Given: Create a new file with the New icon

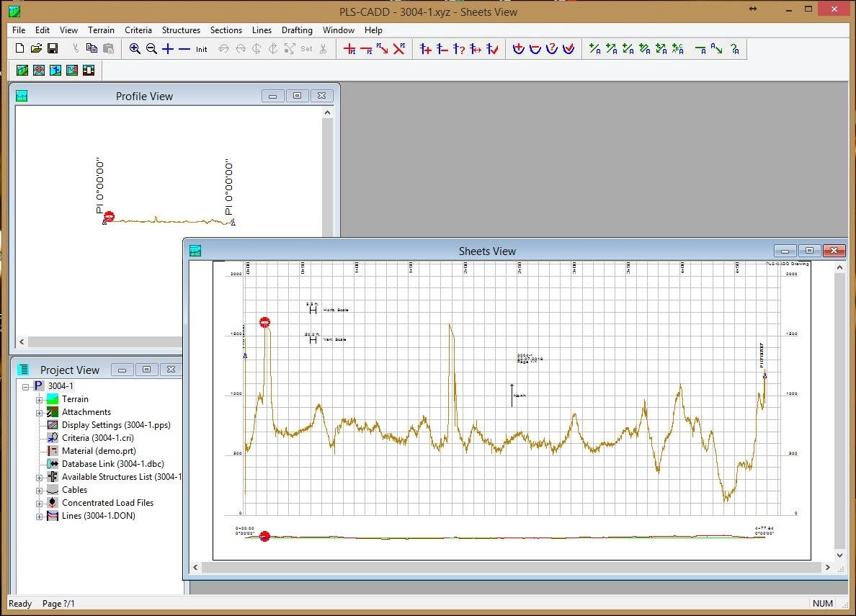Looking at the screenshot, I should pos(19,48).
